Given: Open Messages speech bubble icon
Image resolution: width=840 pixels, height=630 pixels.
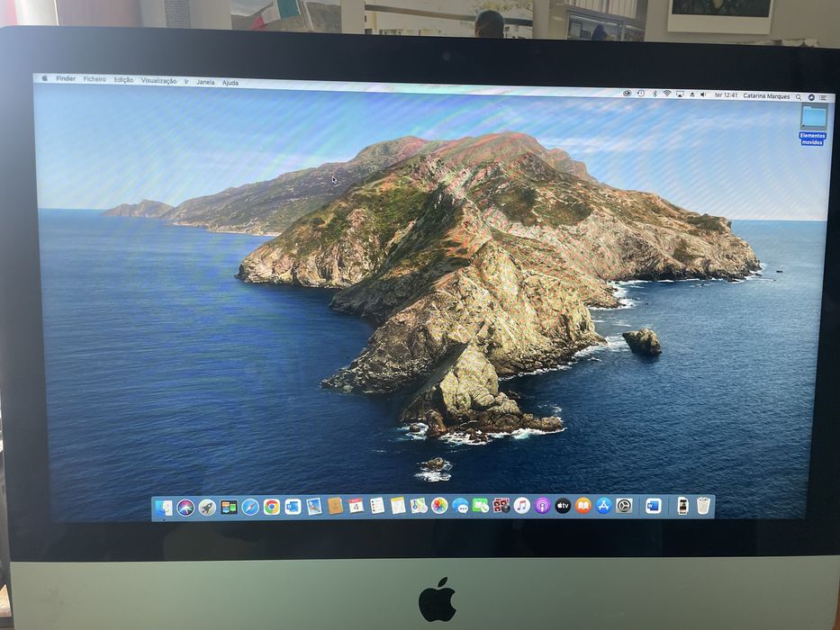Looking at the screenshot, I should pyautogui.click(x=460, y=506).
